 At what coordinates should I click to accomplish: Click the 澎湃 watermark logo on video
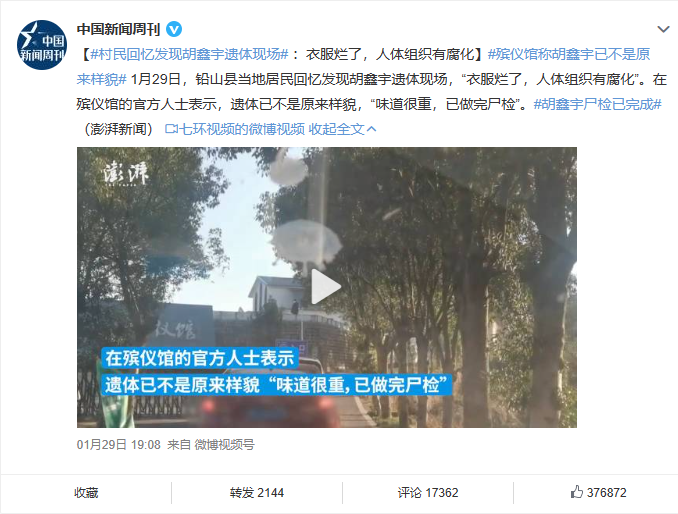[x=125, y=174]
